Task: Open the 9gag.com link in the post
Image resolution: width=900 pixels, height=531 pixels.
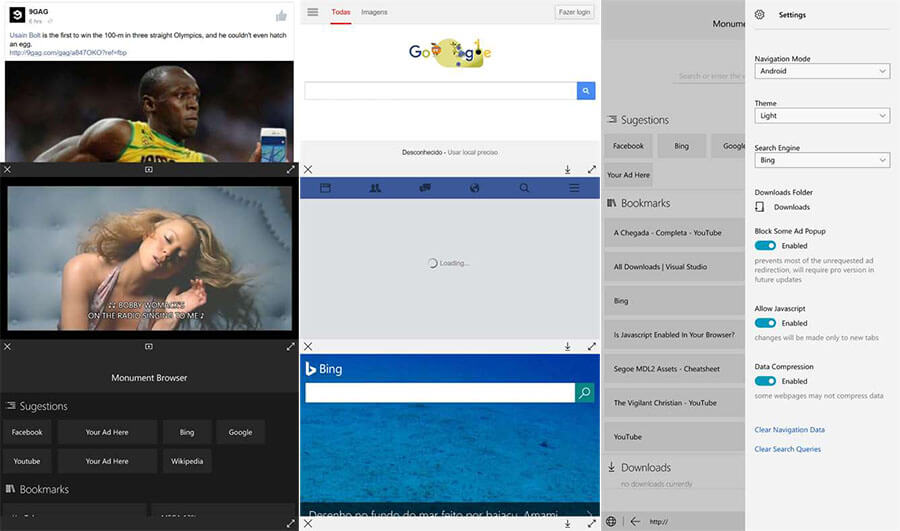Action: 68,52
